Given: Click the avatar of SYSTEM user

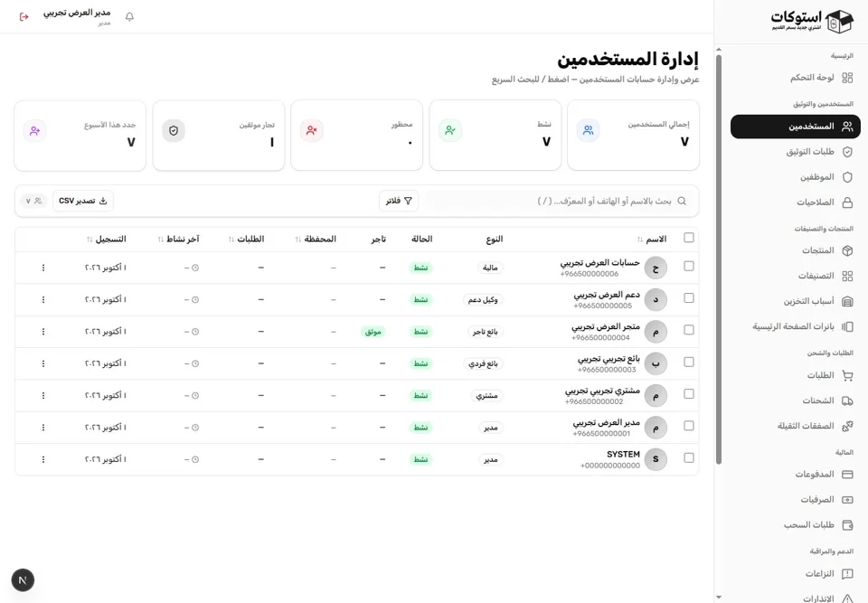Looking at the screenshot, I should (656, 459).
